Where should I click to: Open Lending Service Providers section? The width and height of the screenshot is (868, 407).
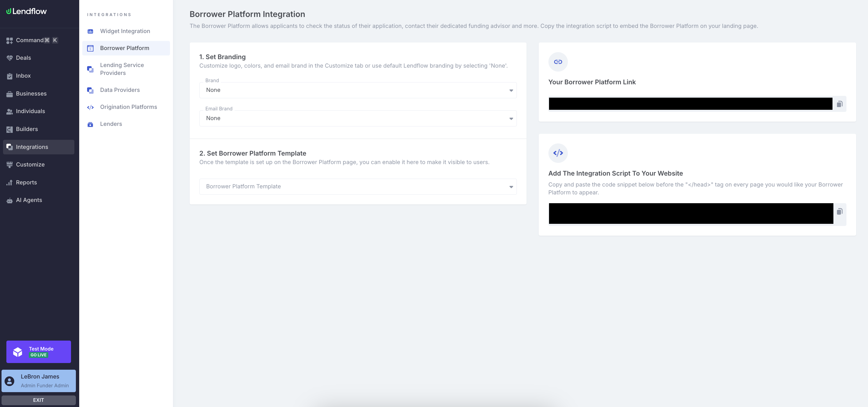click(126, 69)
